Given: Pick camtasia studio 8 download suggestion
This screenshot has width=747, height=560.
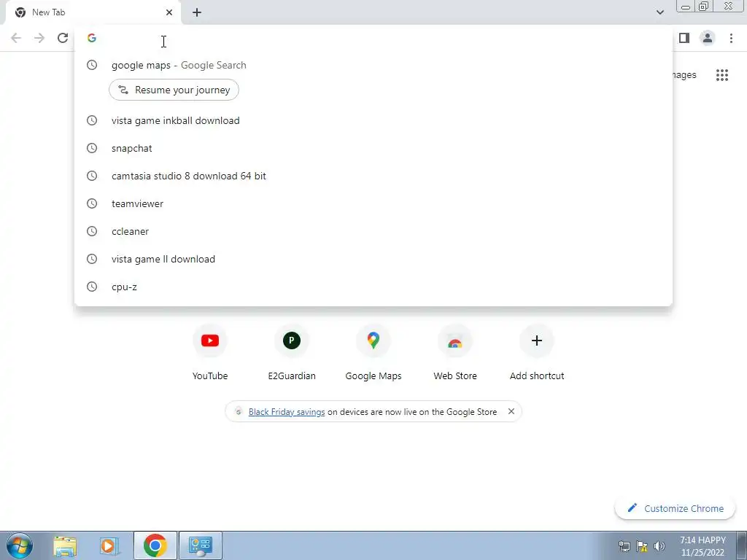Looking at the screenshot, I should click(x=373, y=176).
